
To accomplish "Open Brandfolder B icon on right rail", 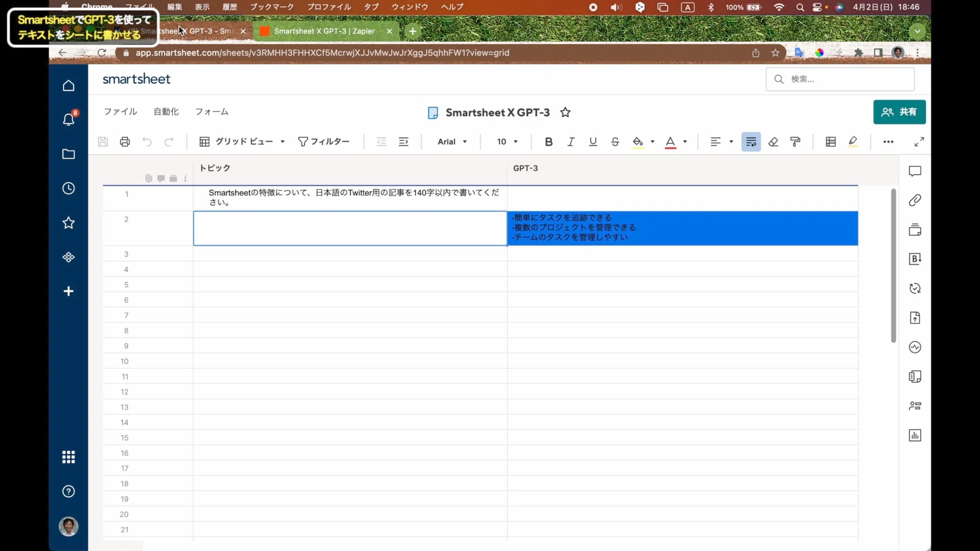I will pyautogui.click(x=915, y=259).
